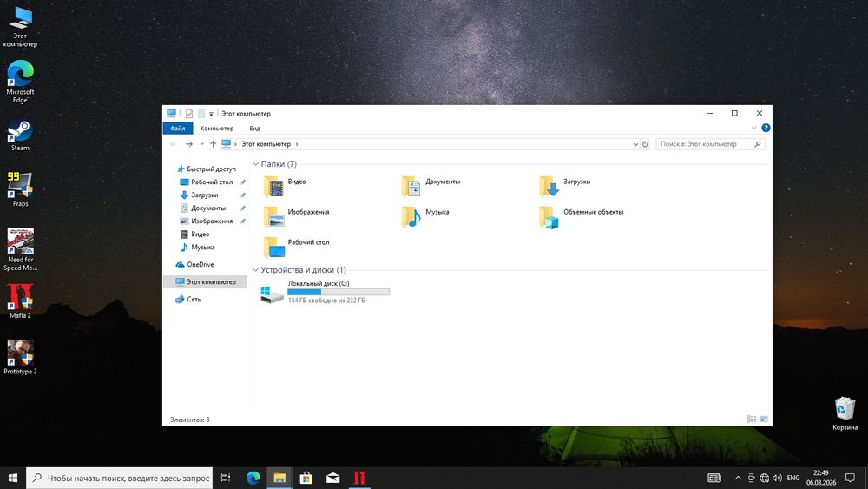This screenshot has height=489, width=868.
Task: Click the Properties quick access toolbar icon
Action: [x=188, y=114]
